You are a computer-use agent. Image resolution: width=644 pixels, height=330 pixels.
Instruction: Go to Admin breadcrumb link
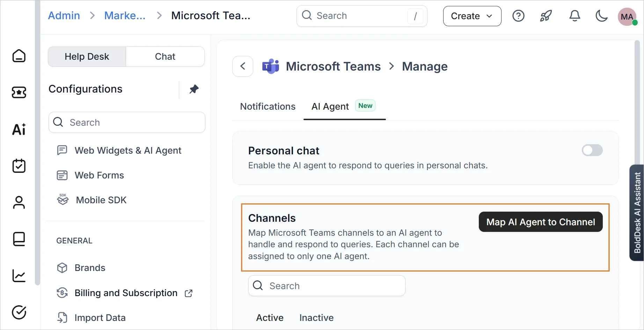pyautogui.click(x=64, y=16)
